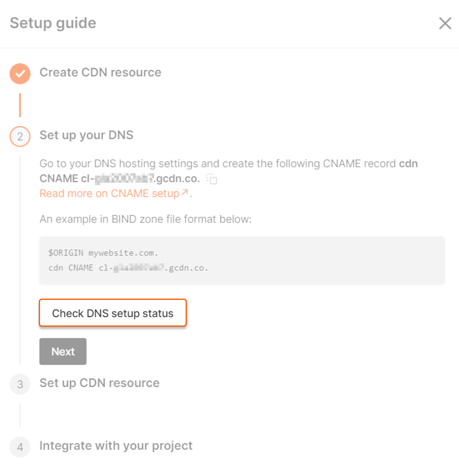The height and width of the screenshot is (476, 459).
Task: Close the Setup guide dialog
Action: (445, 23)
